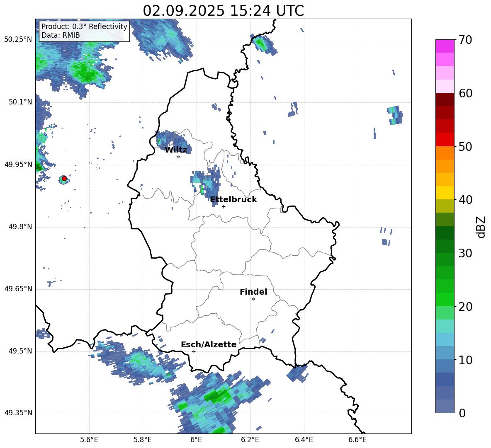The width and height of the screenshot is (491, 448).
Task: Click the 49.8°N latitude label
Action: [x=20, y=227]
